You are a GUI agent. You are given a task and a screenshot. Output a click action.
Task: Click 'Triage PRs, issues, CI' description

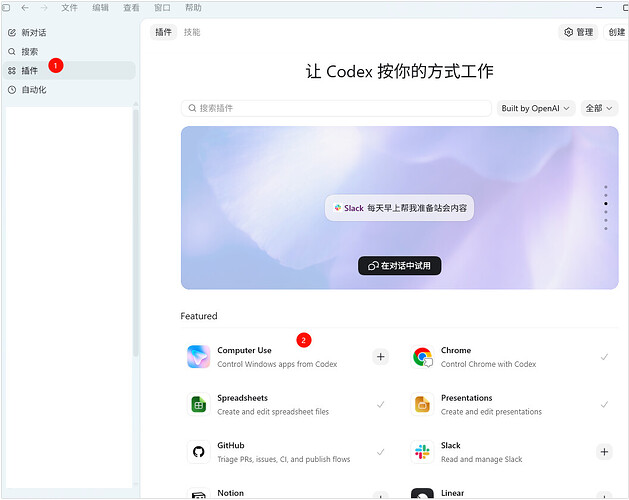pos(284,459)
